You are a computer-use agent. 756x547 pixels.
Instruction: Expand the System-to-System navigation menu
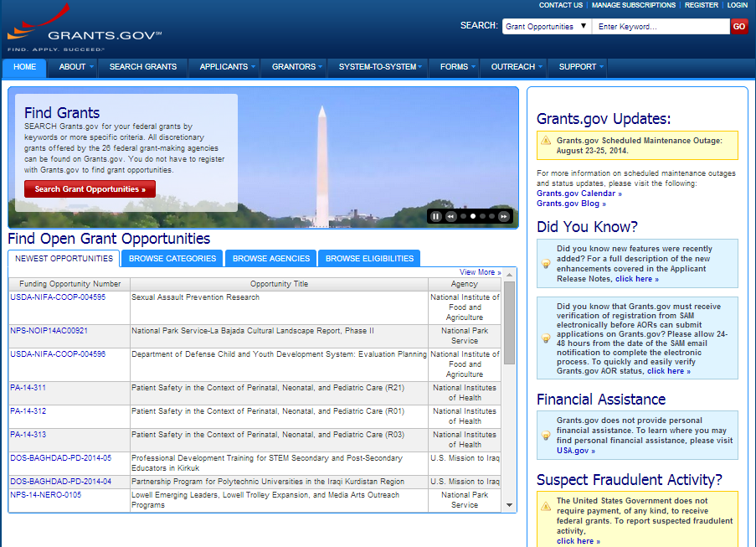point(380,67)
